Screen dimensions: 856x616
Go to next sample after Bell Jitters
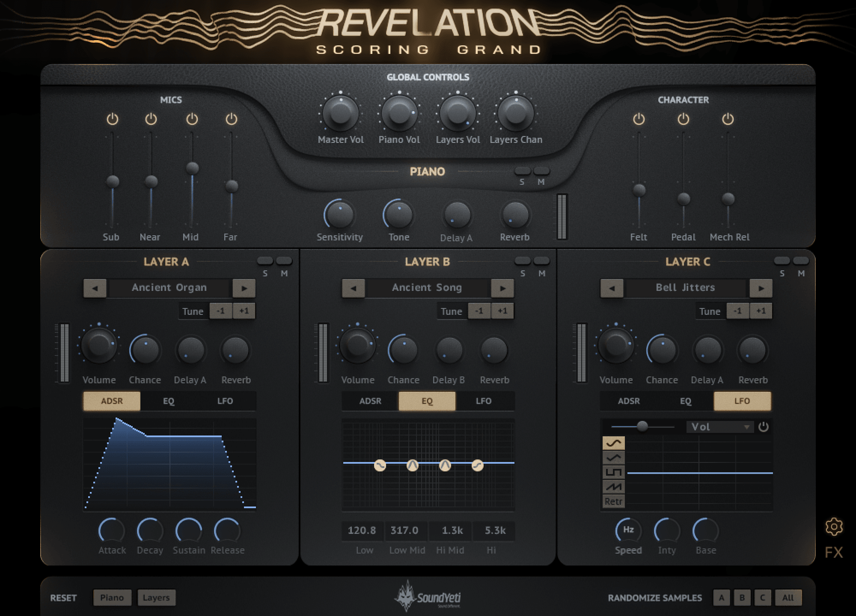point(761,288)
